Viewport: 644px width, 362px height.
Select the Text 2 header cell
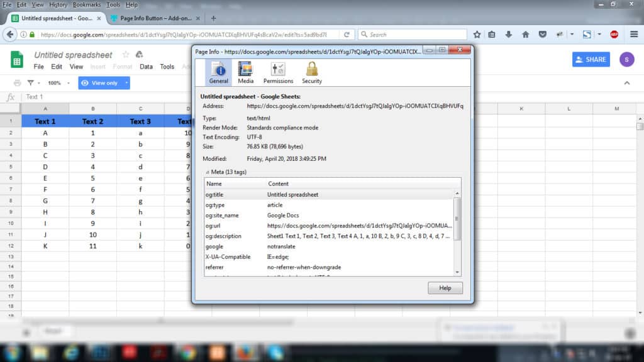[x=93, y=121]
